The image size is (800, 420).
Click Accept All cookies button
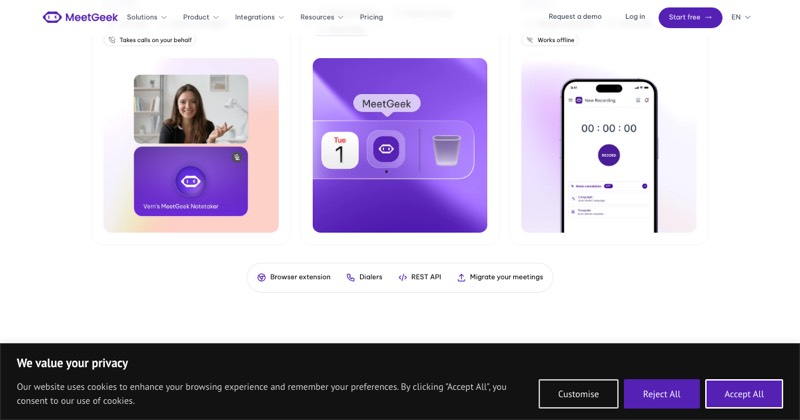(744, 394)
